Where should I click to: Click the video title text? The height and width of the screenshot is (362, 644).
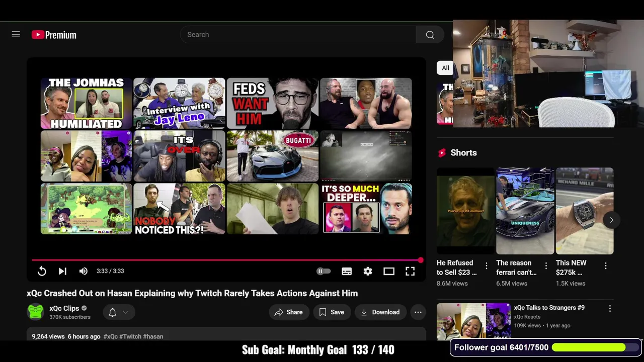192,293
